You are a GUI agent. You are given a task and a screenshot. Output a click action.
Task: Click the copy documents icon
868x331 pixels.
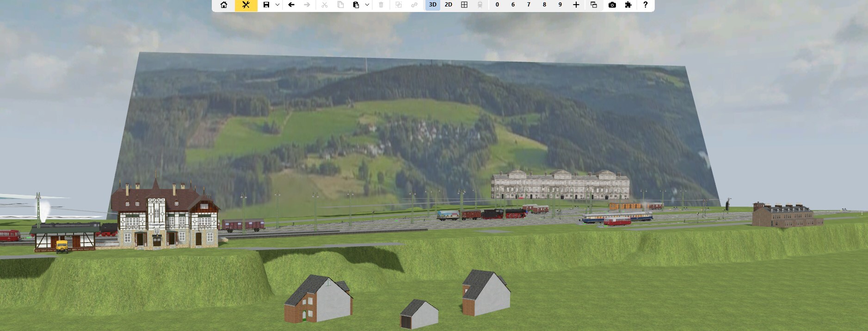click(x=340, y=5)
